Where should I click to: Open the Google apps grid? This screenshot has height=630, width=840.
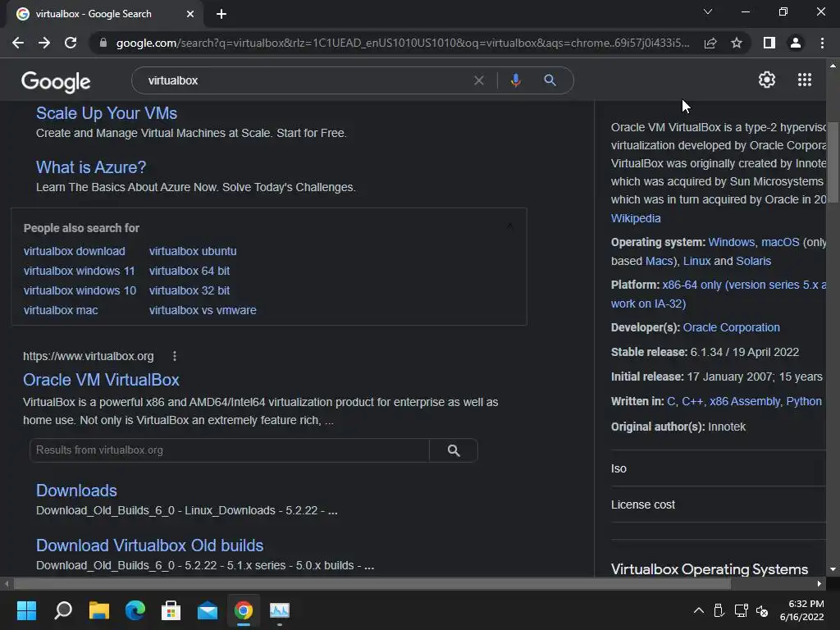[x=805, y=80]
